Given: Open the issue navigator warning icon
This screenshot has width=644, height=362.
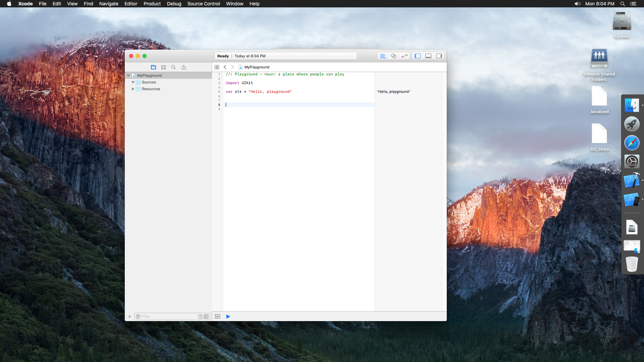Looking at the screenshot, I should click(x=183, y=67).
